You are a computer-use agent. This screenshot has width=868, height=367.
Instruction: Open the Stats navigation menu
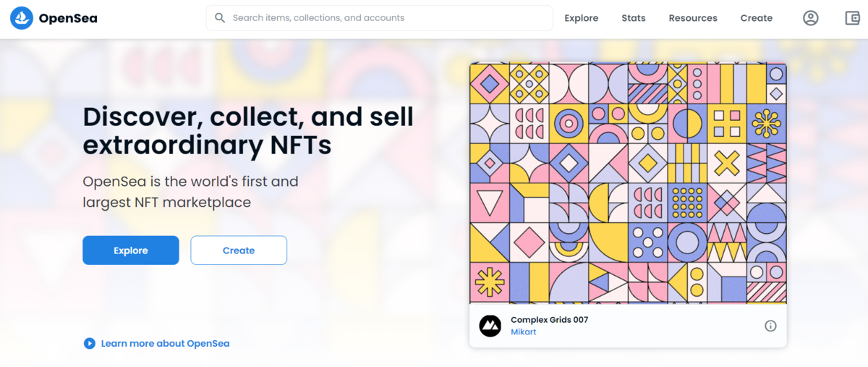[x=633, y=18]
